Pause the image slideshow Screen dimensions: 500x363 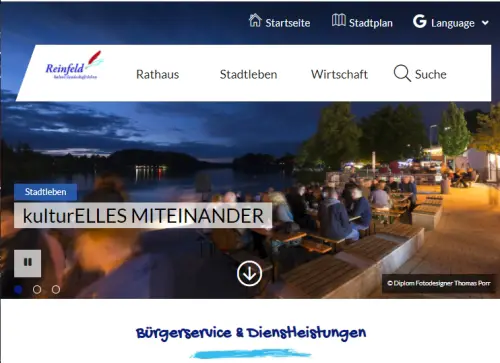point(28,263)
